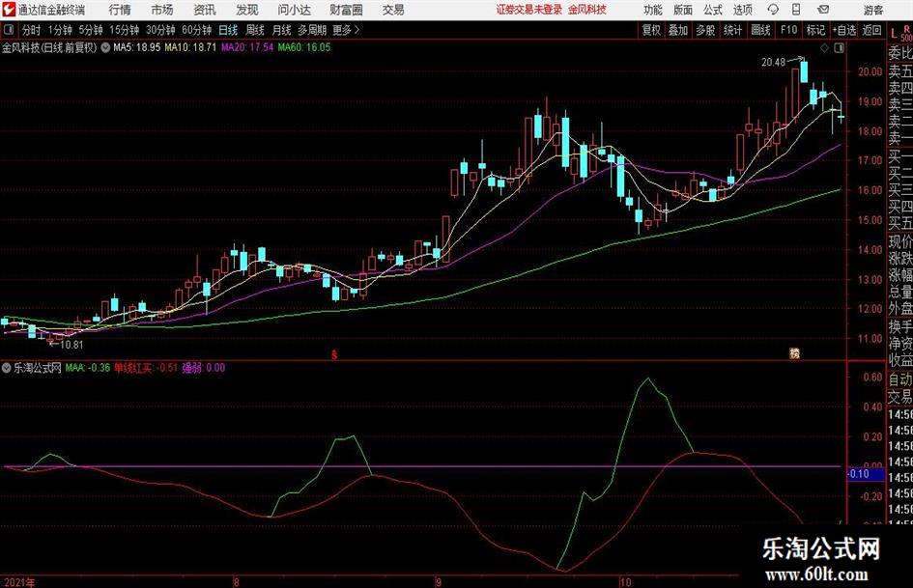
Task: Switch to the 30分钟 period tab
Action: (160, 30)
